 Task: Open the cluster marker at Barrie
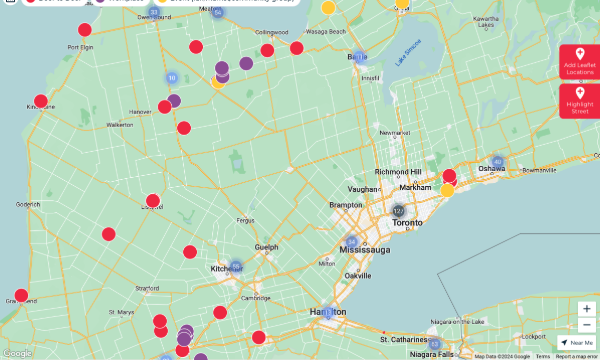coord(359,57)
